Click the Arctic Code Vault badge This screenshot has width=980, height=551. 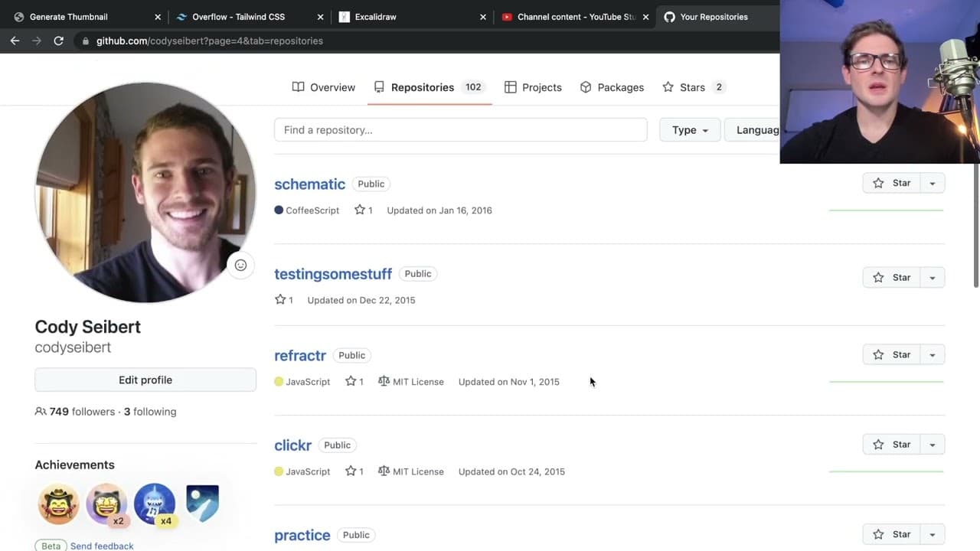pyautogui.click(x=202, y=504)
